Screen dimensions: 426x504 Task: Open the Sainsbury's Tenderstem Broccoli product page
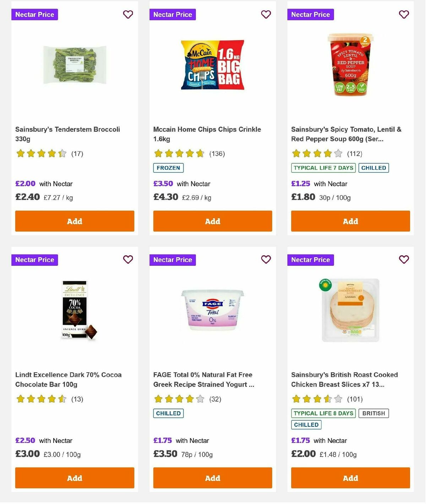tap(67, 134)
